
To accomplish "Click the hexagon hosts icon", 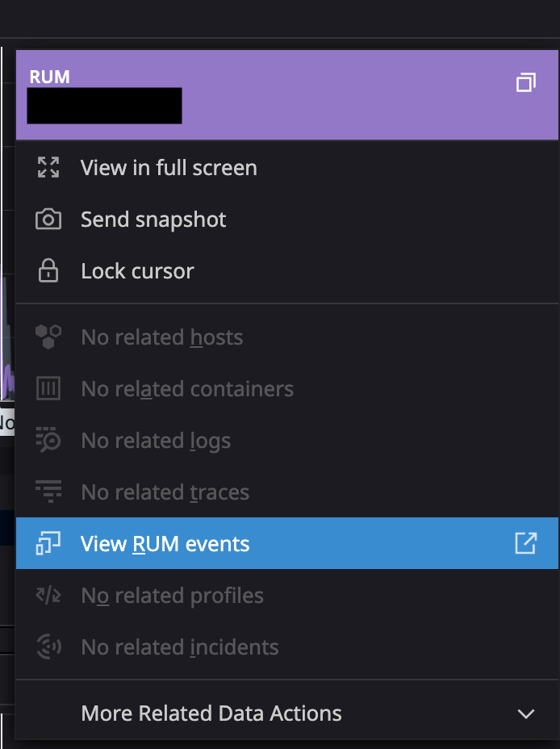I will pos(48,337).
